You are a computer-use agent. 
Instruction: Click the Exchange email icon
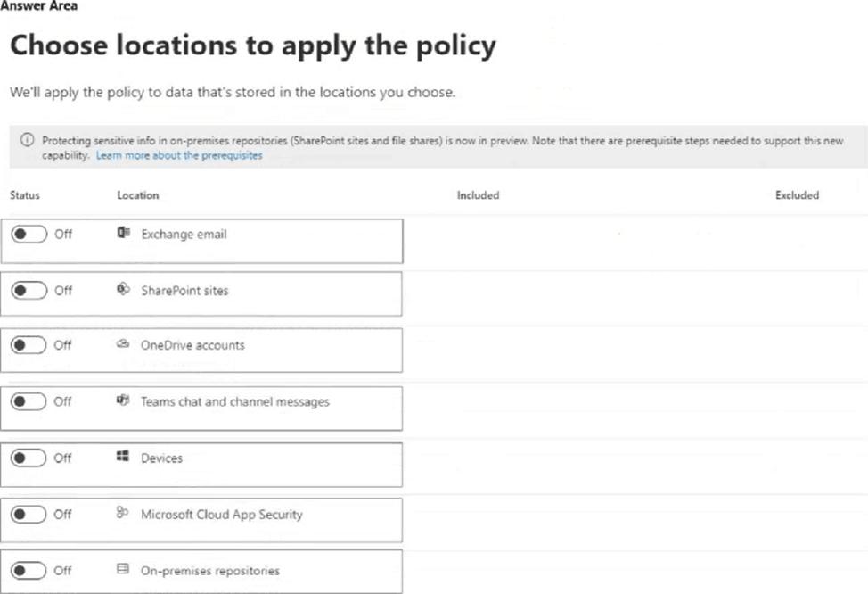(x=124, y=233)
